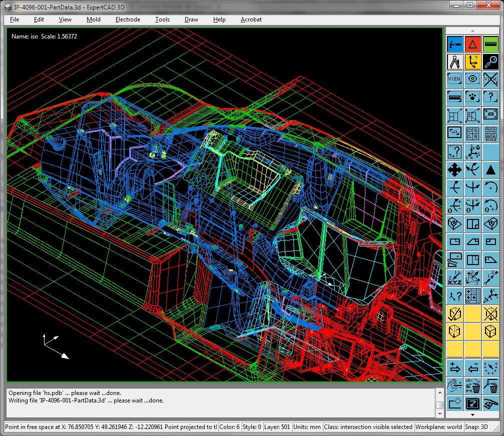Image resolution: width=504 pixels, height=436 pixels.
Task: Open the File menu
Action: tap(15, 19)
